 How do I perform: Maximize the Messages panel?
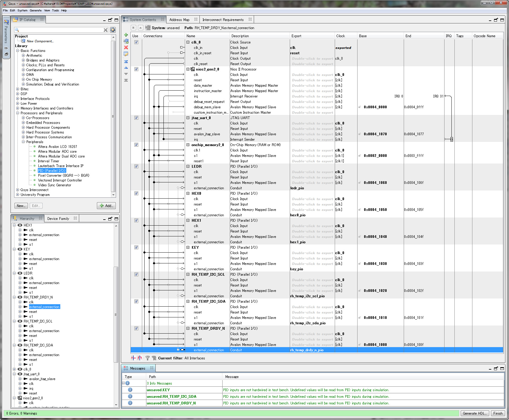click(502, 368)
